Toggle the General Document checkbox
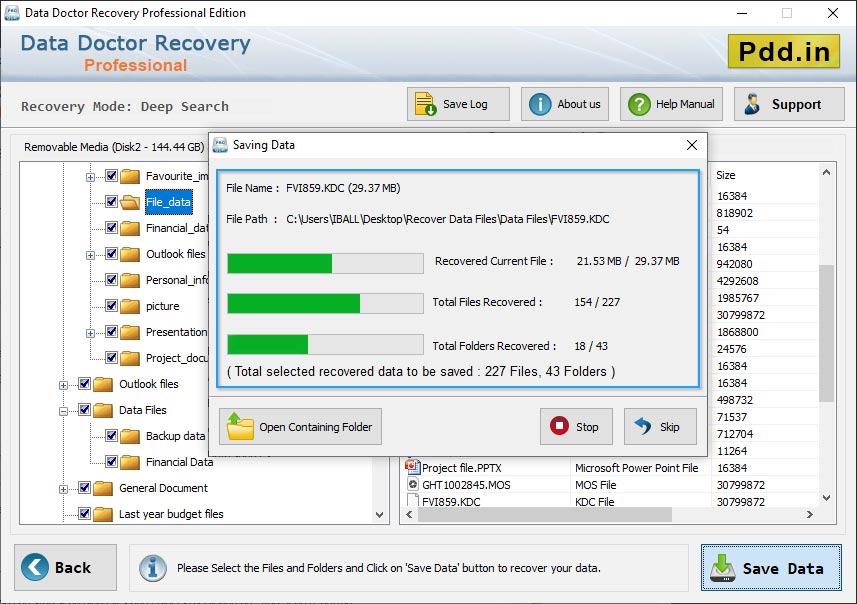This screenshot has height=604, width=857. pyautogui.click(x=85, y=488)
